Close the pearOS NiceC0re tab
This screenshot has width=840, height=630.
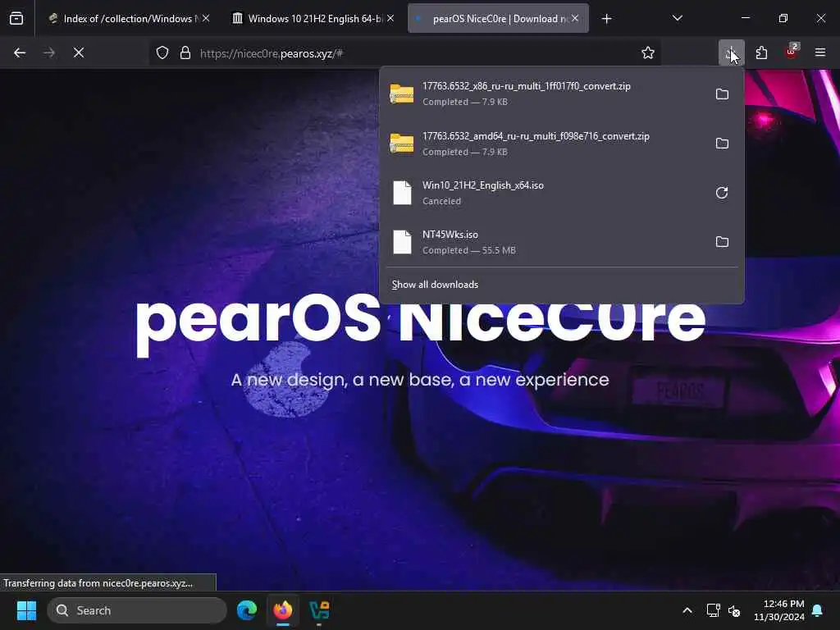click(575, 19)
